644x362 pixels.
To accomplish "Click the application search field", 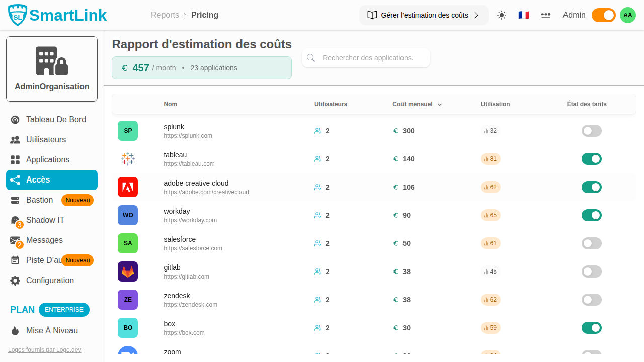I will click(x=366, y=58).
